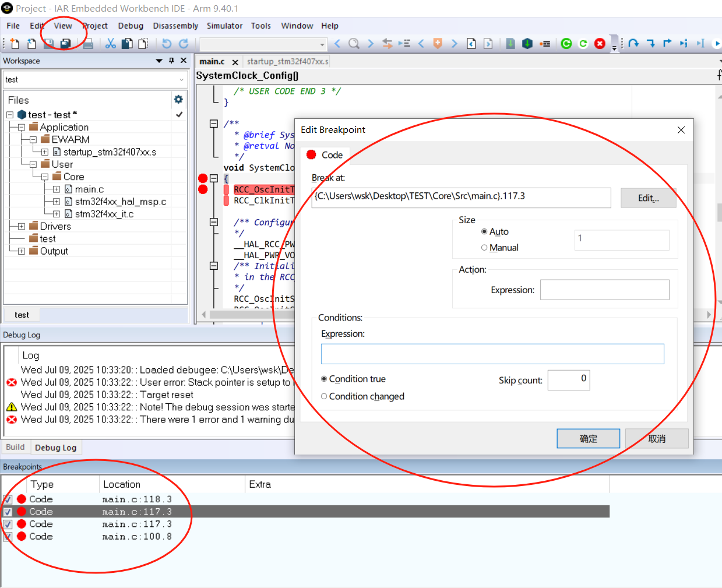Click the Compile icon with gray arrow
Viewport: 722px width, 588px height.
point(510,44)
